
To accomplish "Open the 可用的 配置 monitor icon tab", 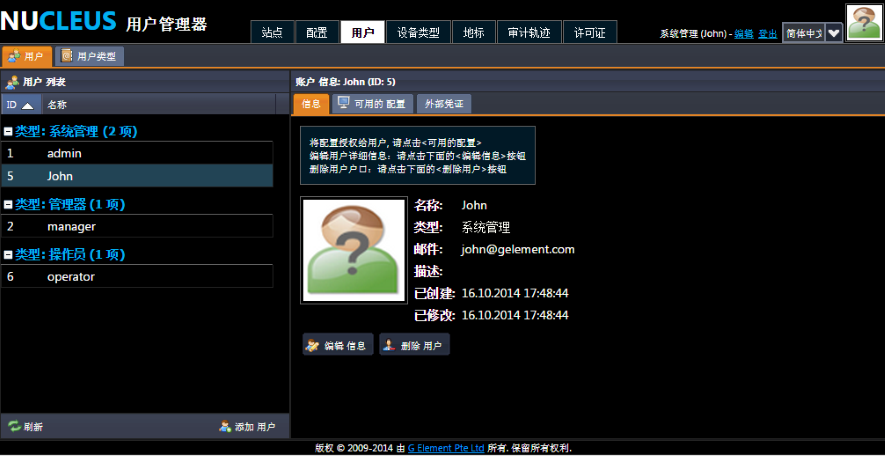I will [372, 104].
